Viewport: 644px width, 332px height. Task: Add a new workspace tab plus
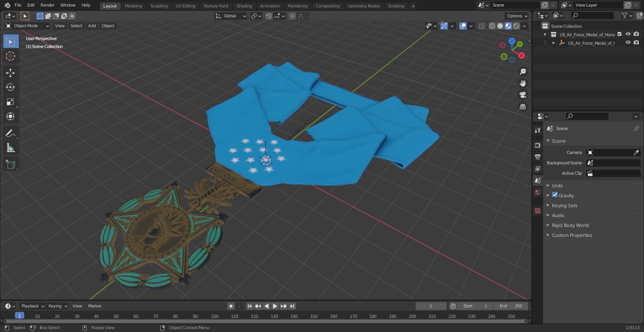coord(413,6)
